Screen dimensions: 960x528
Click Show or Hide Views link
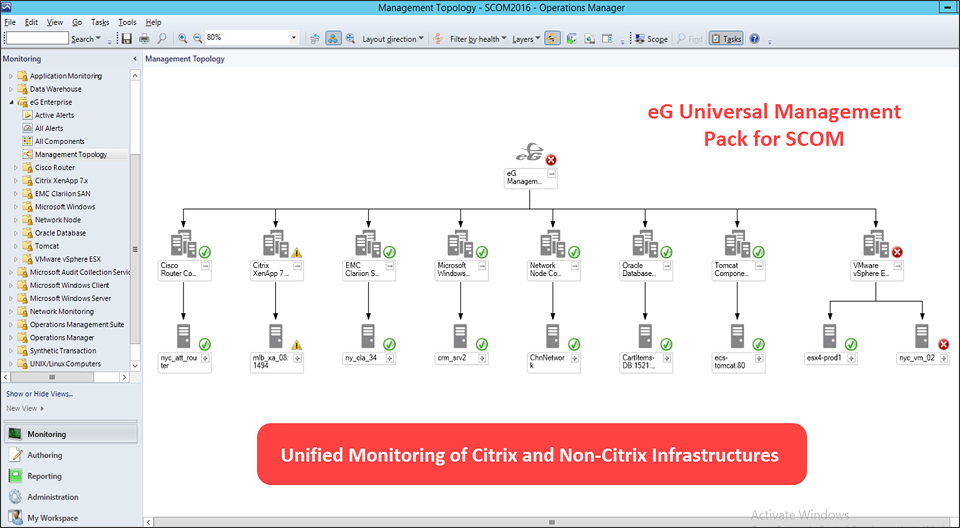40,394
